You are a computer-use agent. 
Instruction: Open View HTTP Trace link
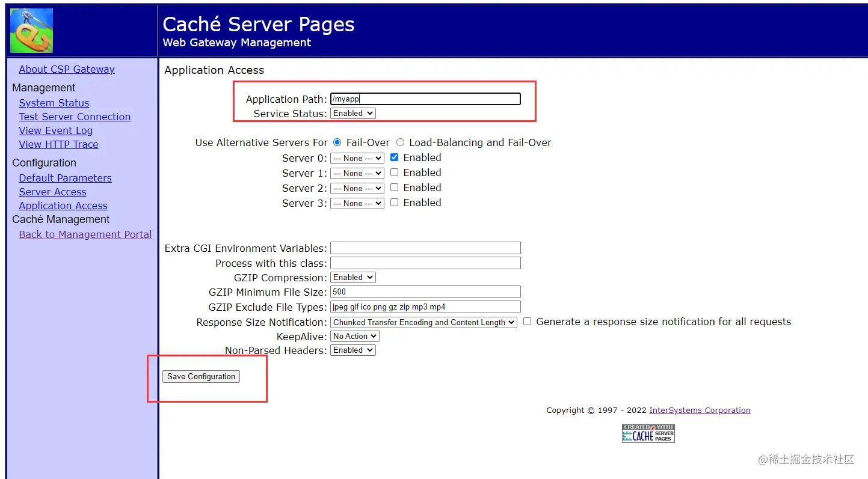(58, 144)
